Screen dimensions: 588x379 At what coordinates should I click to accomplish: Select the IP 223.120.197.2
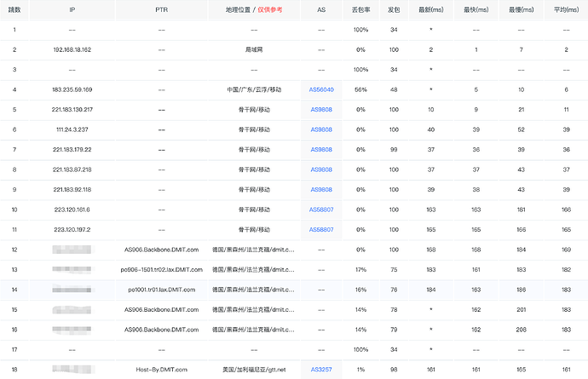click(x=72, y=229)
